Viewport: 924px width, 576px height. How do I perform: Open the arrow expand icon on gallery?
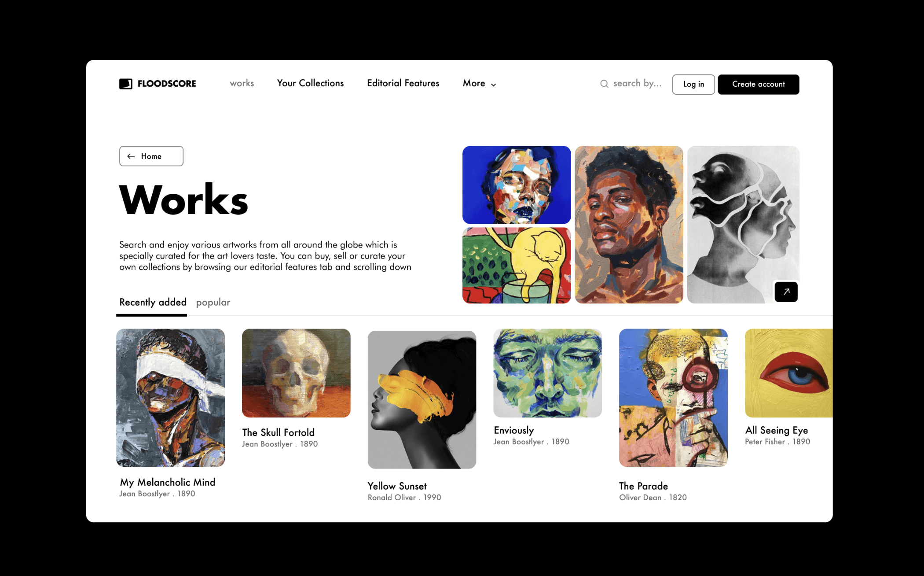[786, 292]
